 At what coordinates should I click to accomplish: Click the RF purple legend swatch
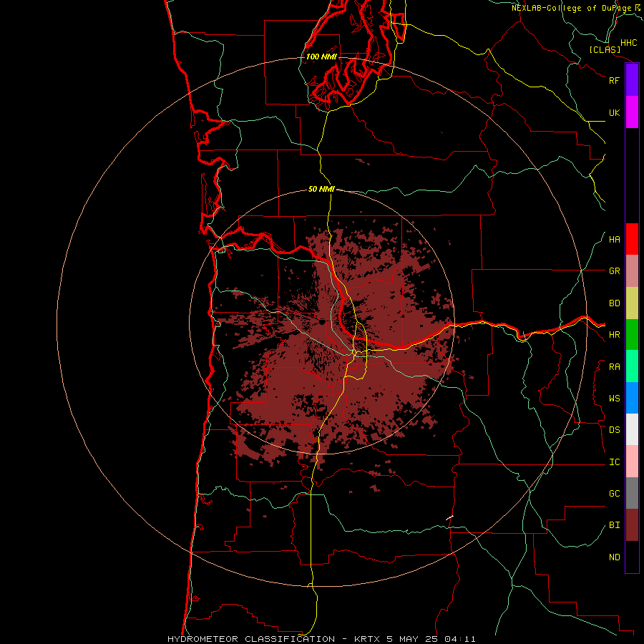(632, 80)
